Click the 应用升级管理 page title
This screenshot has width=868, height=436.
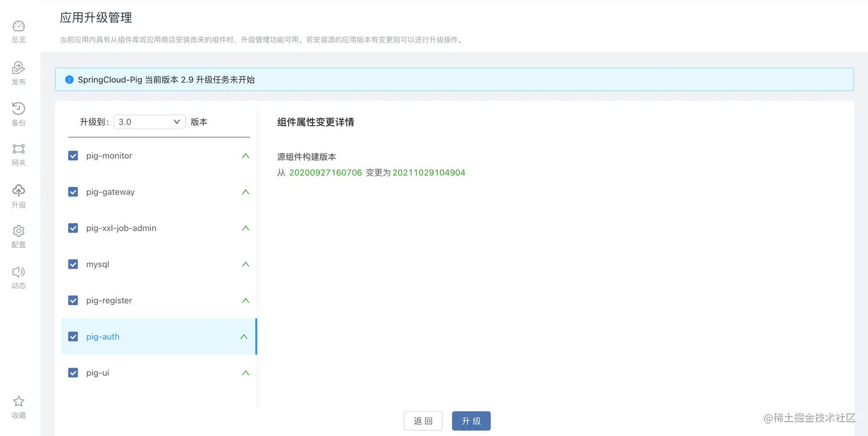[x=96, y=18]
